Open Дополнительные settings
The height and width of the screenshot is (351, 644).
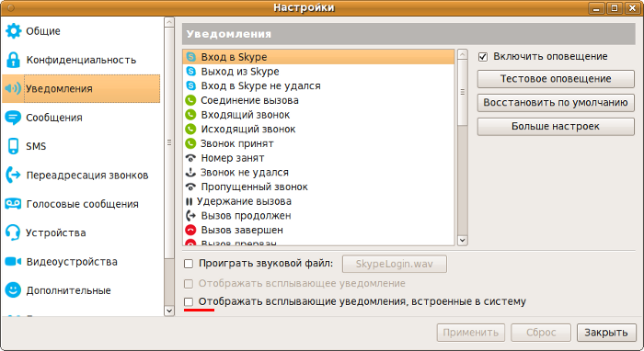pyautogui.click(x=81, y=290)
